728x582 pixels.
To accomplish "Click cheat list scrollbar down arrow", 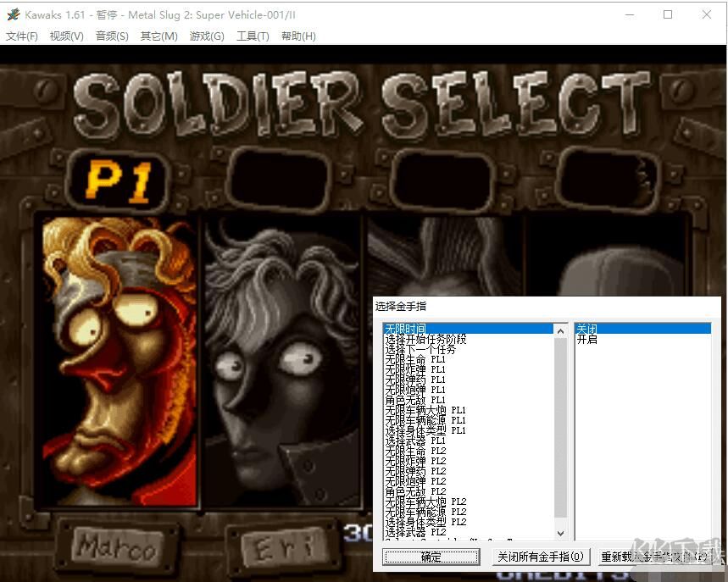I will 560,534.
